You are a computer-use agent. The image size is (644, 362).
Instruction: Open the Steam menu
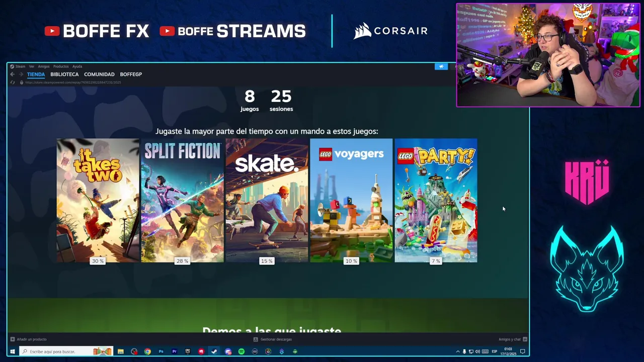pyautogui.click(x=20, y=66)
